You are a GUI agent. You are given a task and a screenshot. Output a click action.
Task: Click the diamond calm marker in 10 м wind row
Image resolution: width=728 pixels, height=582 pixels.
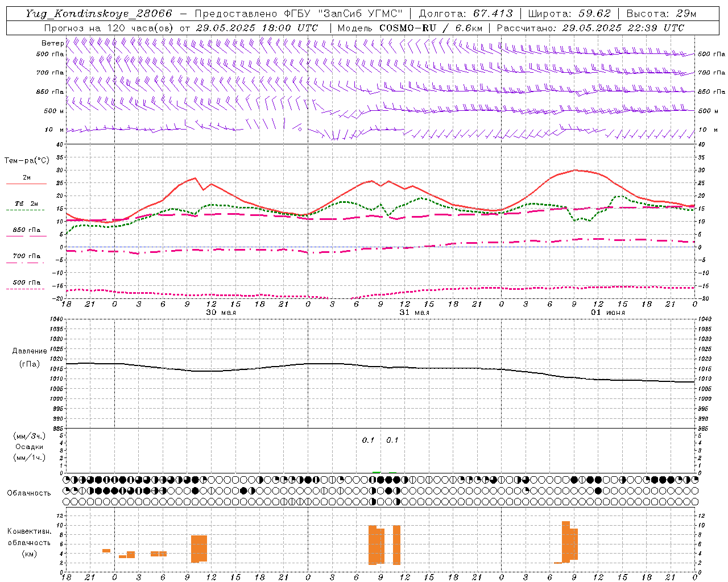click(300, 129)
